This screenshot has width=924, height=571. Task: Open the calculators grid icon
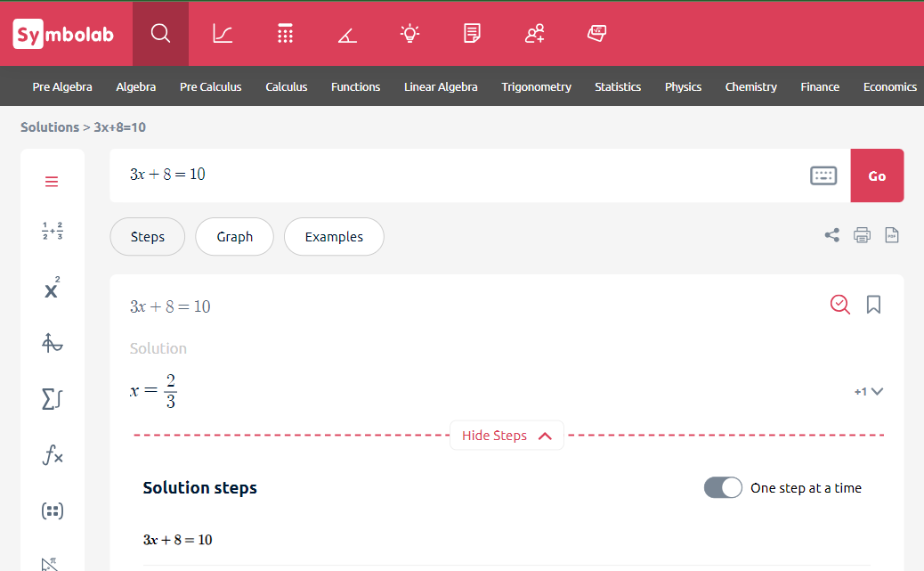(285, 33)
